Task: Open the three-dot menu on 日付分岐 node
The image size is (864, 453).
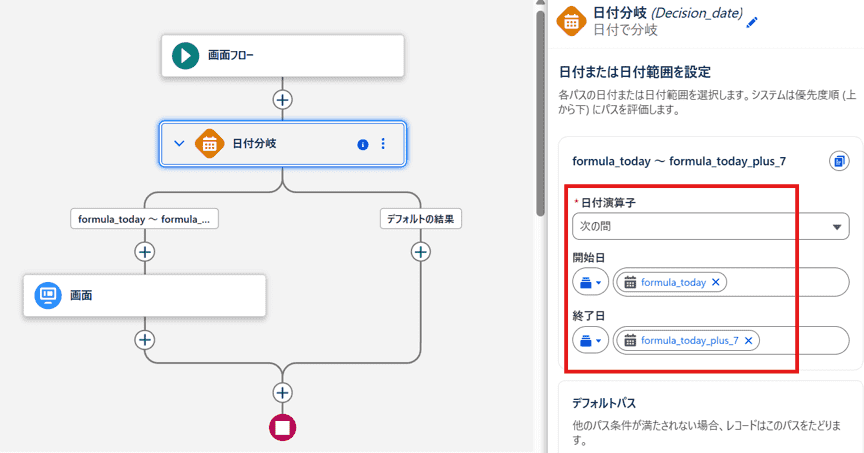Action: point(383,143)
